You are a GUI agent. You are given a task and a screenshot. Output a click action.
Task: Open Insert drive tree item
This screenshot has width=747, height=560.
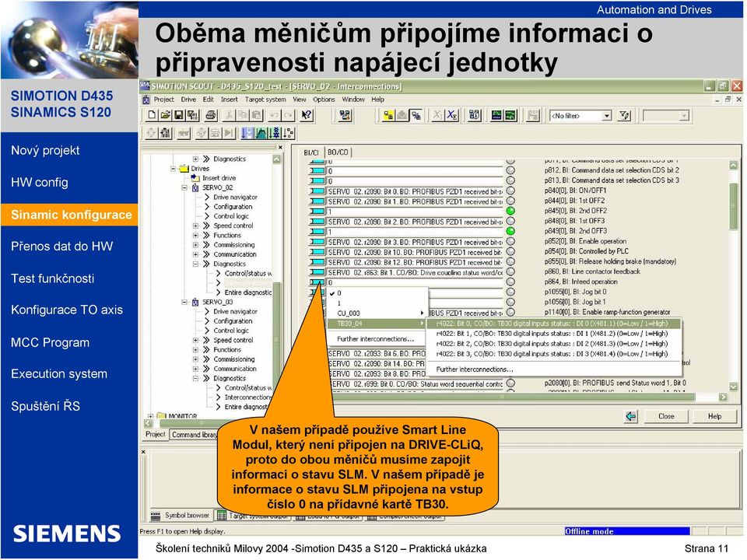219,178
